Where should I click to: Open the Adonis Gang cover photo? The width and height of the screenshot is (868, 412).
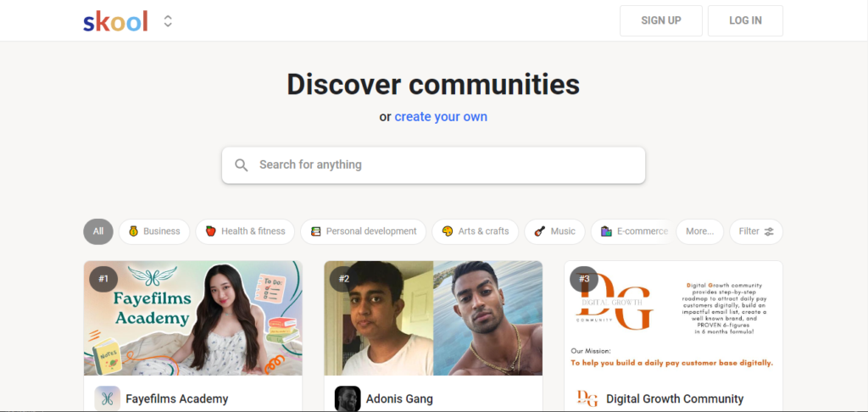[433, 318]
